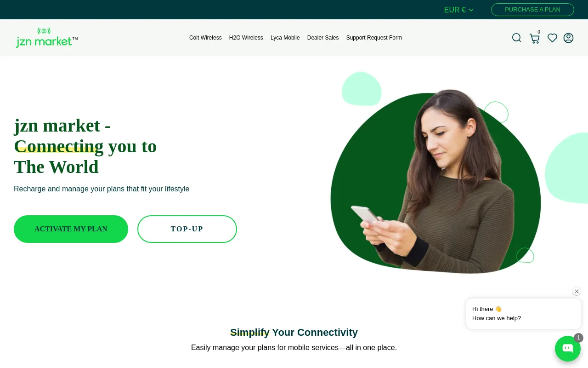Screen dimensions: 588x368
Task: Click the currency dropdown chevron arrow
Action: point(471,10)
